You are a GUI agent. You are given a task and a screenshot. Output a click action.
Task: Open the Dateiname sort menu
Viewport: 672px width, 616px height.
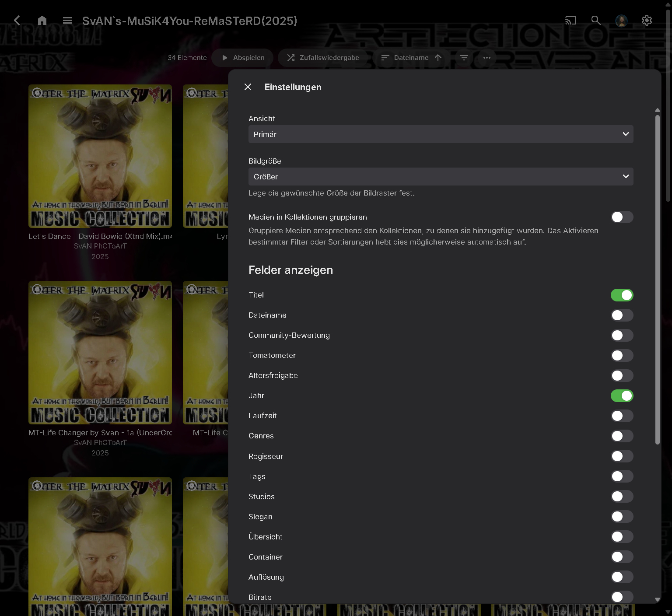click(411, 58)
